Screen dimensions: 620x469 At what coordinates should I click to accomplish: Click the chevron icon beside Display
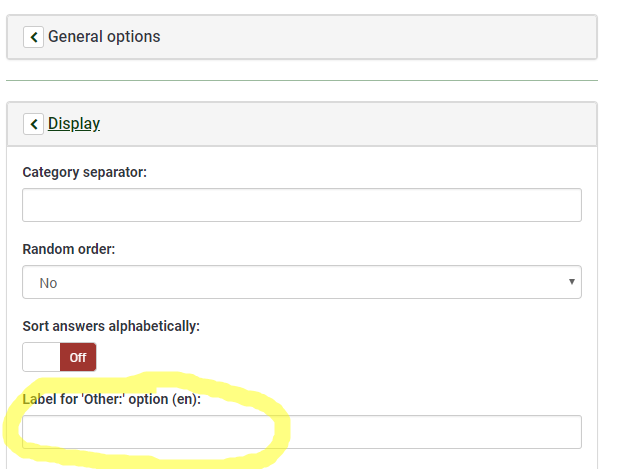(33, 124)
